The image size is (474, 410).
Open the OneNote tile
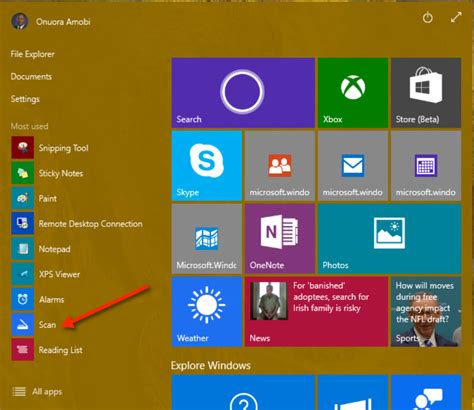(x=280, y=238)
